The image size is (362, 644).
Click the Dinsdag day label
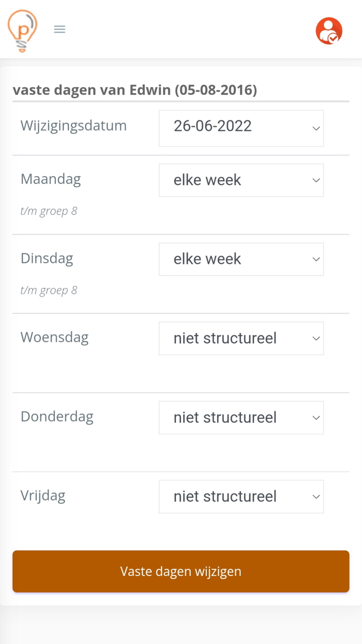point(47,258)
